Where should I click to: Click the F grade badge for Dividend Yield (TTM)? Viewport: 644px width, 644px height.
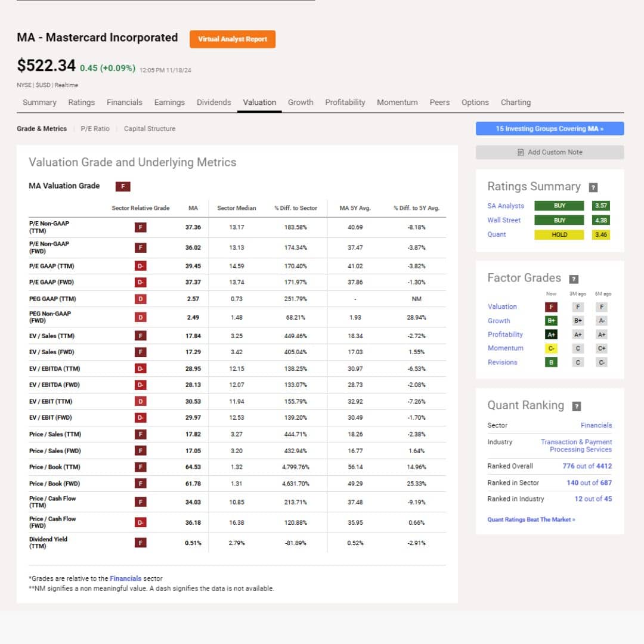point(141,543)
